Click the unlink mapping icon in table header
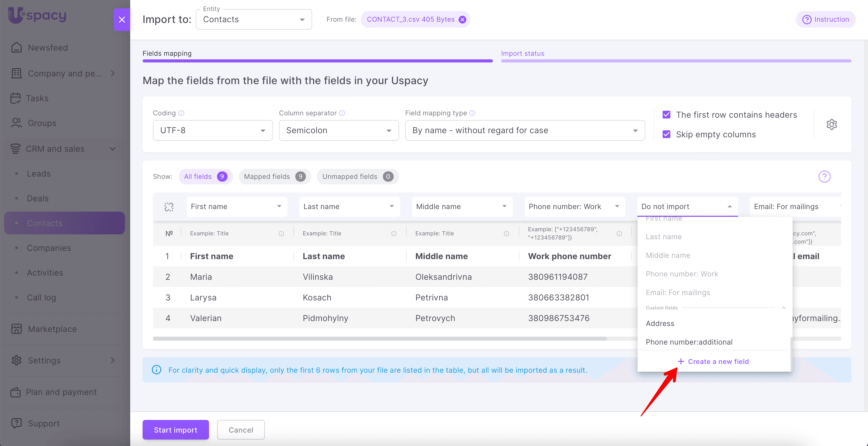868x446 pixels. tap(169, 207)
